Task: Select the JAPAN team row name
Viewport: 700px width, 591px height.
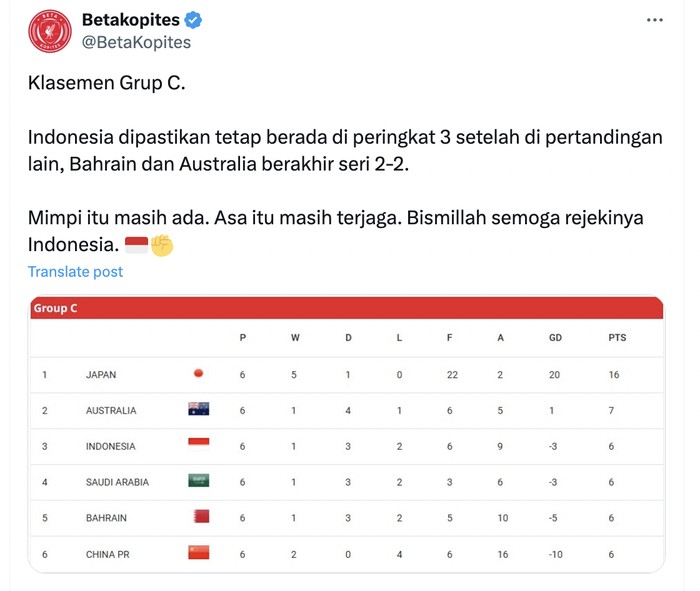Action: [101, 375]
